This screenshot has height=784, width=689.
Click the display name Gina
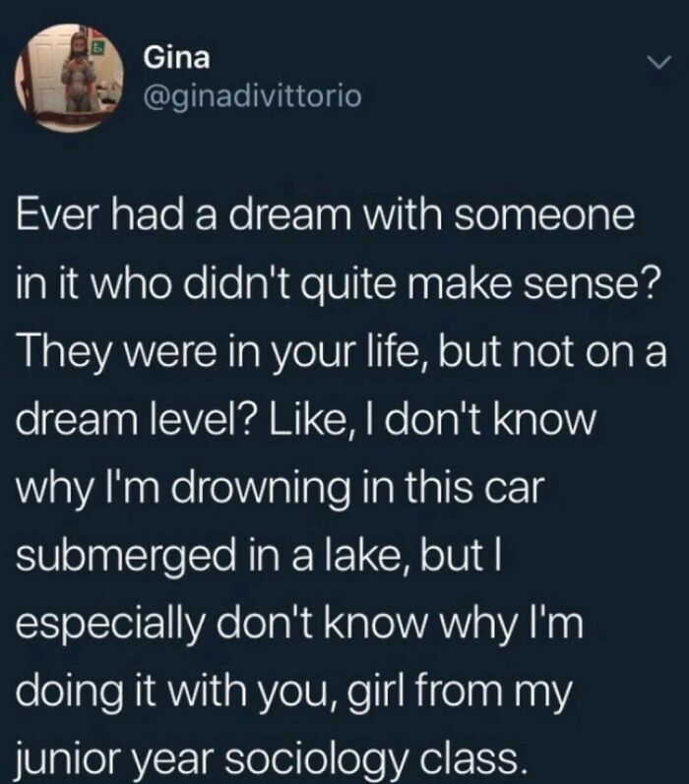(176, 58)
